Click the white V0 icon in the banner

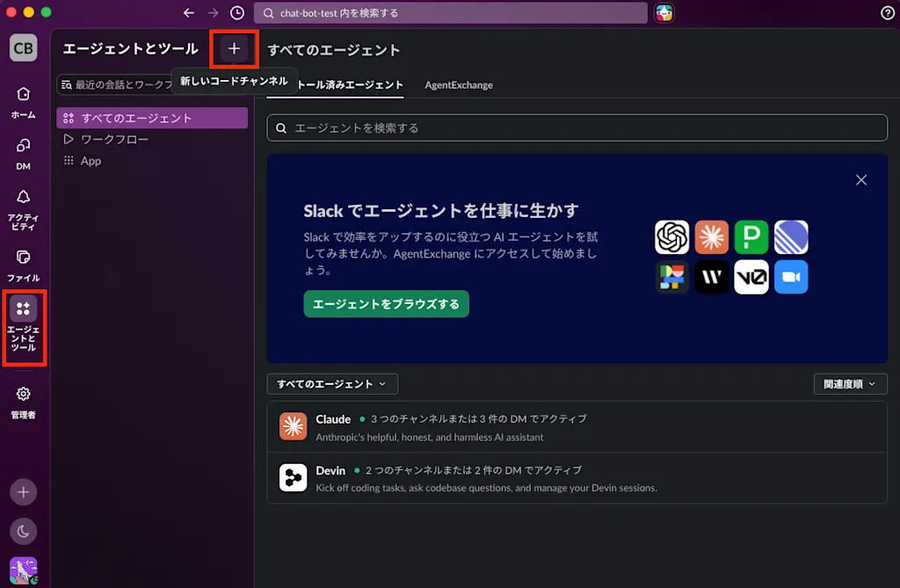point(751,277)
